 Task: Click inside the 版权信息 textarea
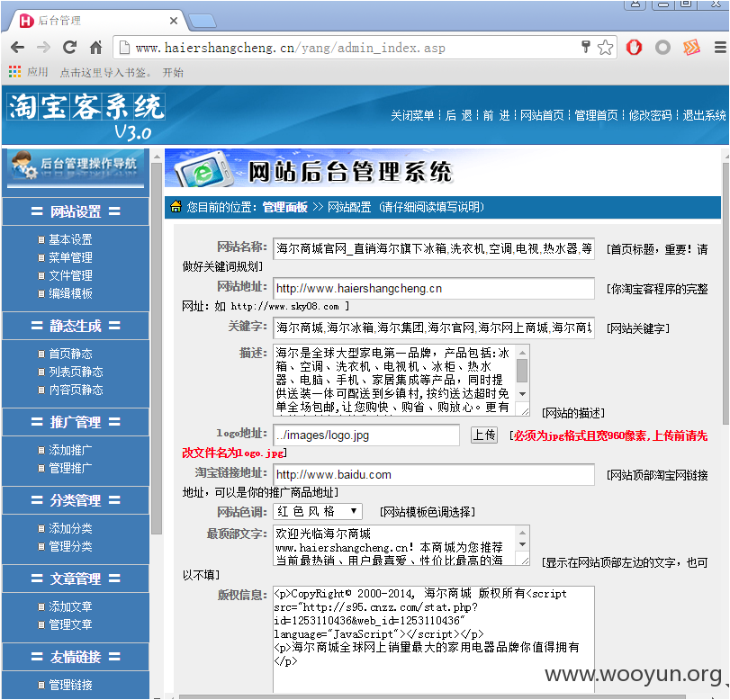click(x=434, y=640)
